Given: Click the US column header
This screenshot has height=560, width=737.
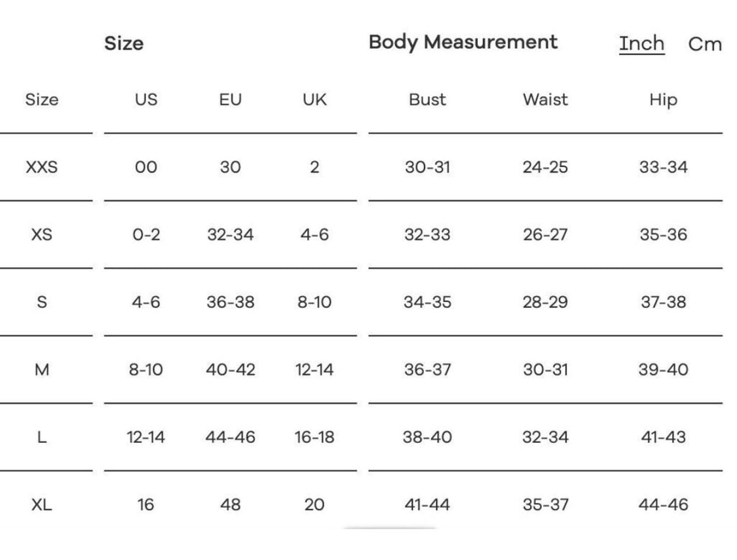Looking at the screenshot, I should point(145,100).
